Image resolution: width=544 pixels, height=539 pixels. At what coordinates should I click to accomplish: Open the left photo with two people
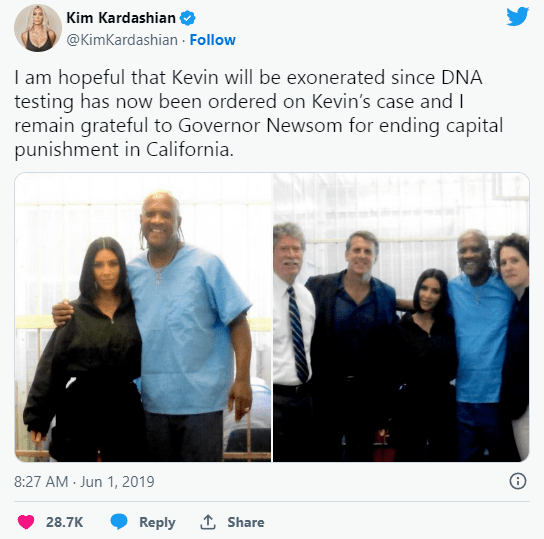pyautogui.click(x=143, y=317)
